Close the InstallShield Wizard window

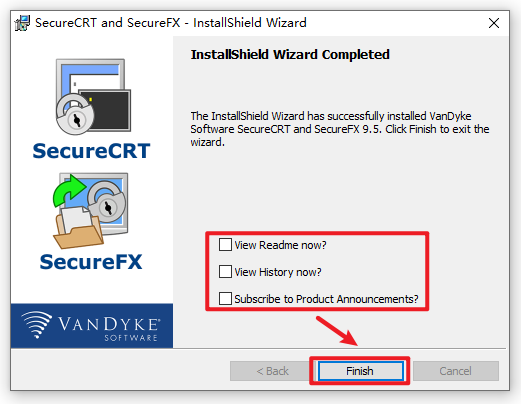tap(494, 23)
